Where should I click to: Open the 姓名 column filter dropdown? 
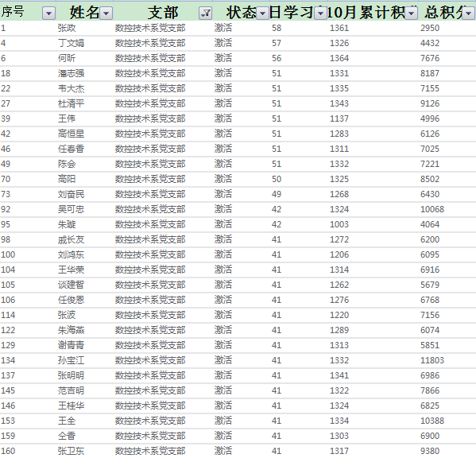pyautogui.click(x=106, y=13)
